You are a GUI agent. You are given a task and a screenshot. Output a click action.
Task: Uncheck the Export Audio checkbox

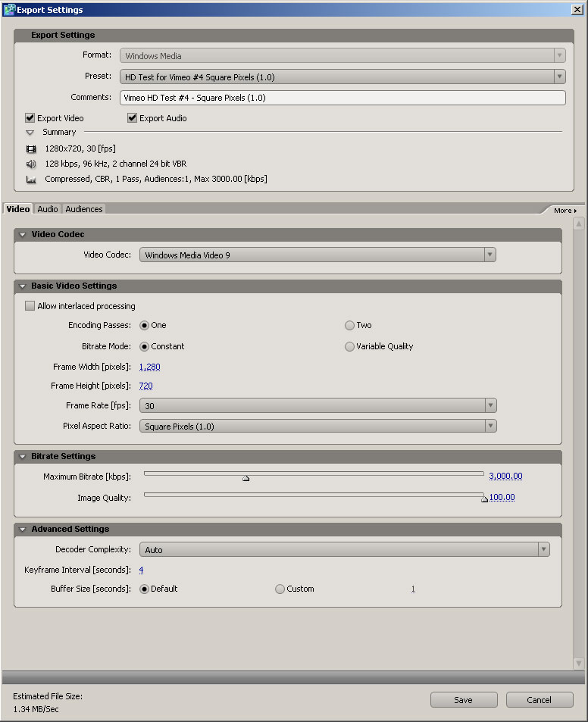[x=133, y=118]
